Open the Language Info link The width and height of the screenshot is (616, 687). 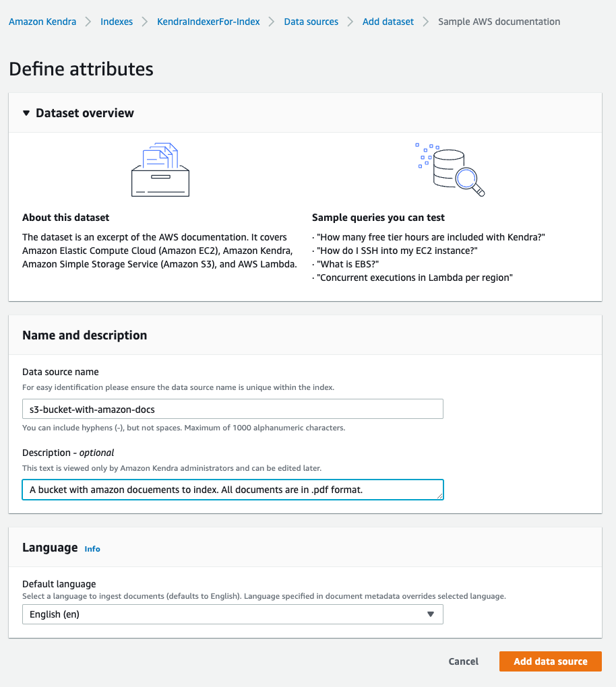(x=92, y=549)
